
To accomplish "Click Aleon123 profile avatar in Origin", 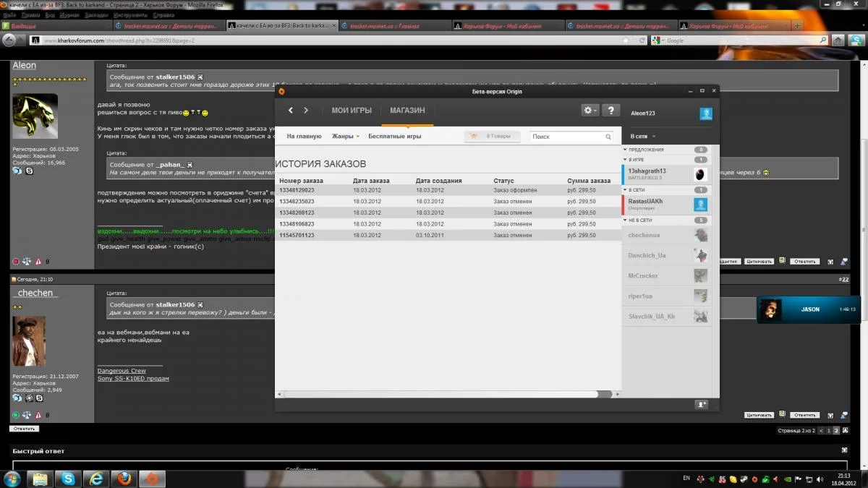I will 706,114.
